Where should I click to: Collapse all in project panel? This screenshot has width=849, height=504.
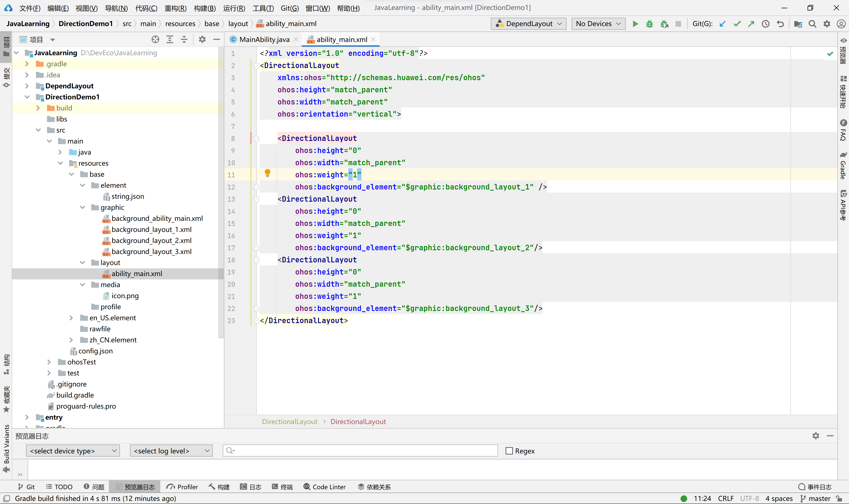point(184,39)
